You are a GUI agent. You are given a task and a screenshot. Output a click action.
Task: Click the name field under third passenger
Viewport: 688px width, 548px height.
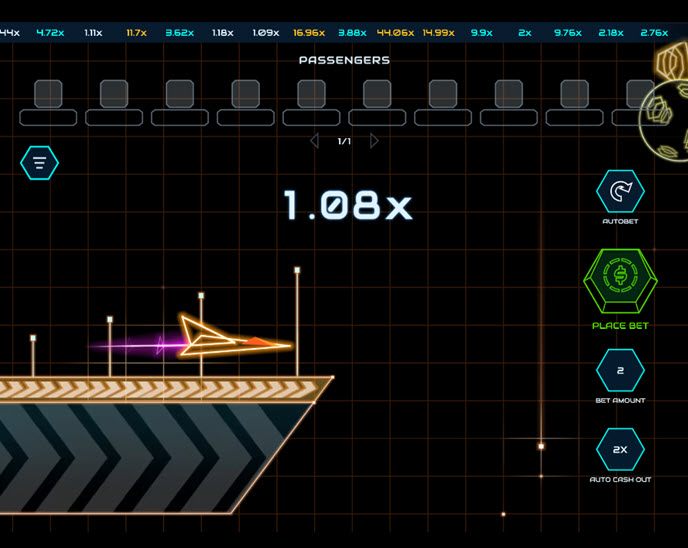coord(180,118)
